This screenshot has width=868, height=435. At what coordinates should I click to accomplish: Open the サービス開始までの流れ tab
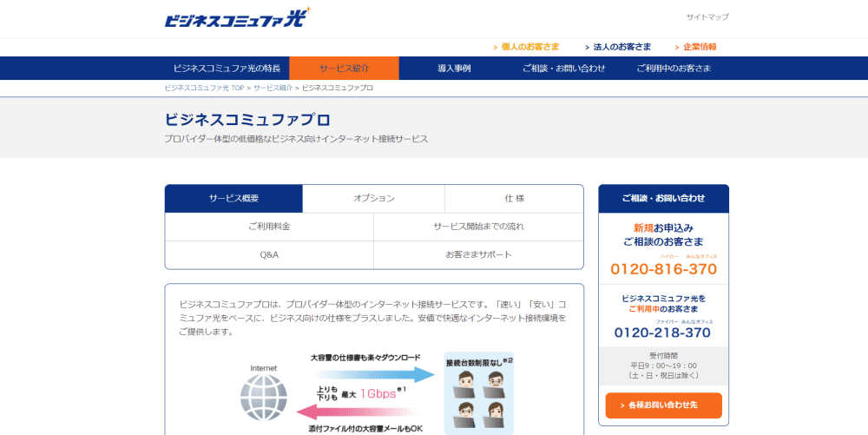pyautogui.click(x=478, y=227)
